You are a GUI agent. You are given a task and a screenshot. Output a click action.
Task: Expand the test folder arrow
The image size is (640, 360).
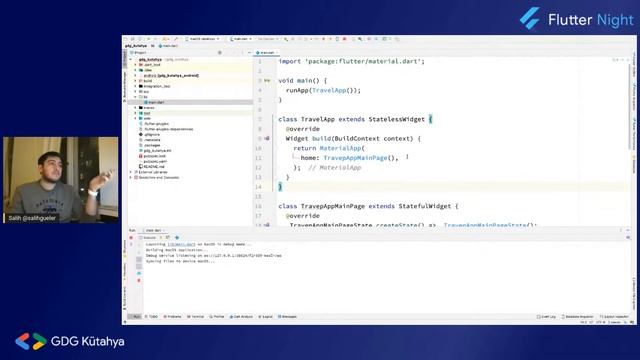tap(136, 113)
